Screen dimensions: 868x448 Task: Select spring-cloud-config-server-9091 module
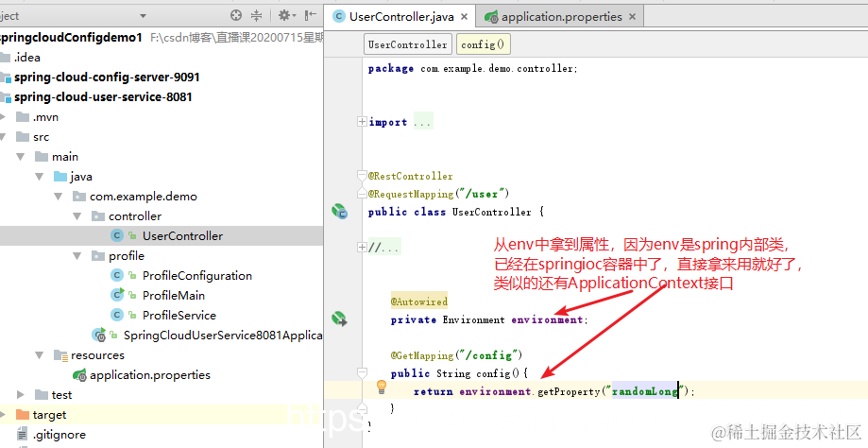[107, 77]
